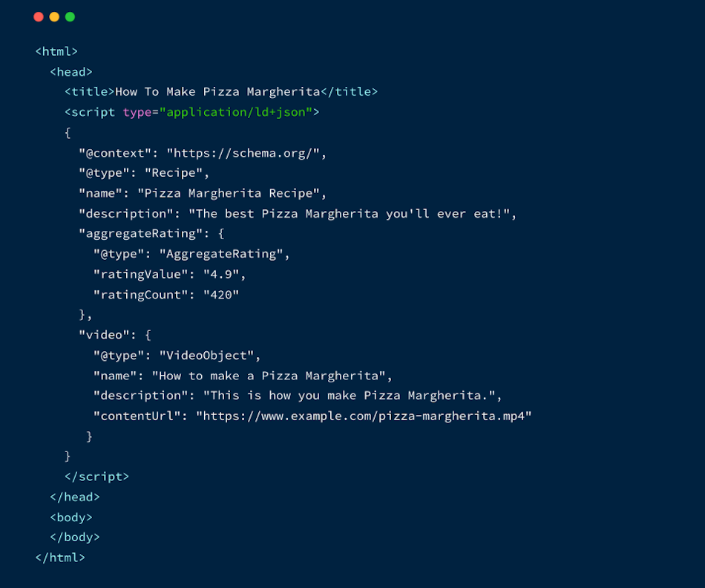Click the yellow minimize window dot
The height and width of the screenshot is (588, 705).
tap(54, 17)
